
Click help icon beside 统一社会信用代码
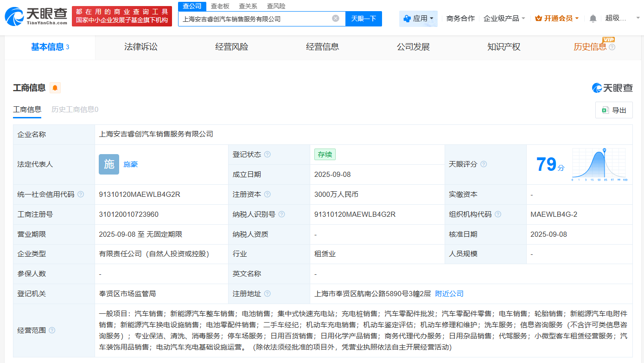81,194
